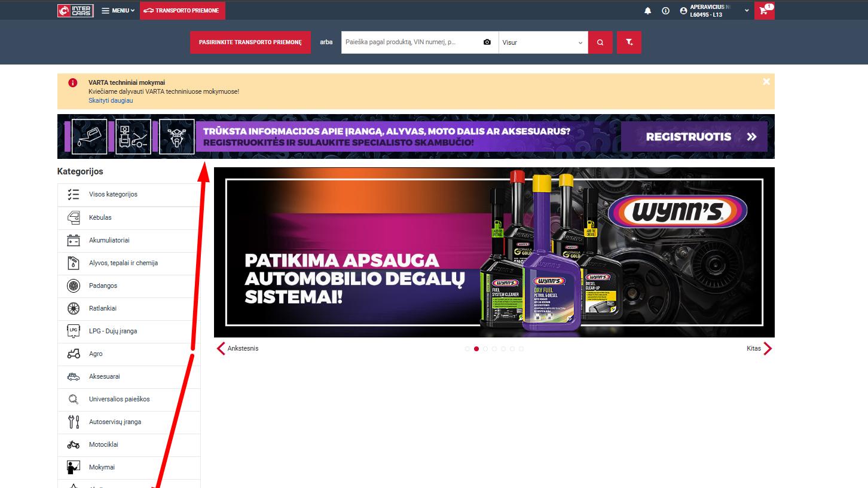View notifications via the bell icon
Image resolution: width=868 pixels, height=488 pixels.
tap(647, 11)
